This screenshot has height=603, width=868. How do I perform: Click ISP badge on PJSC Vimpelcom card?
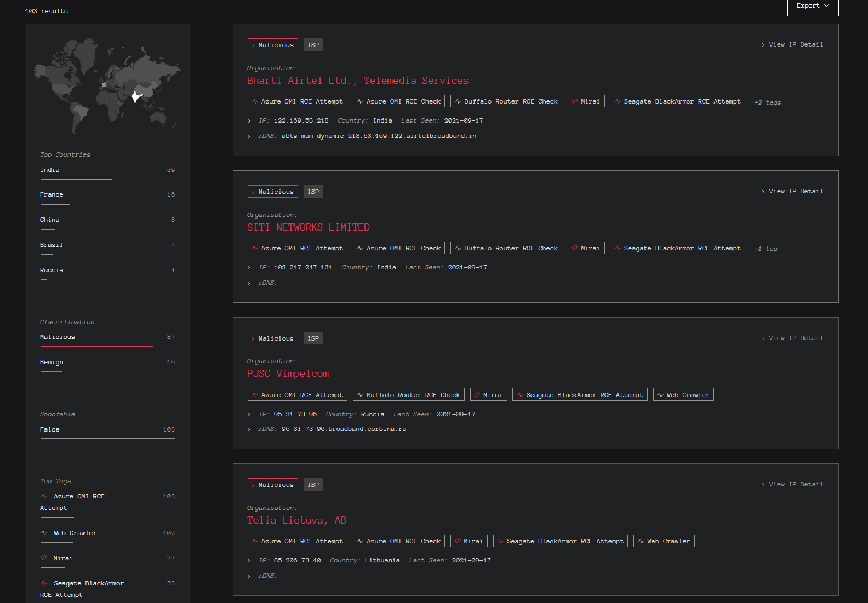(x=313, y=338)
